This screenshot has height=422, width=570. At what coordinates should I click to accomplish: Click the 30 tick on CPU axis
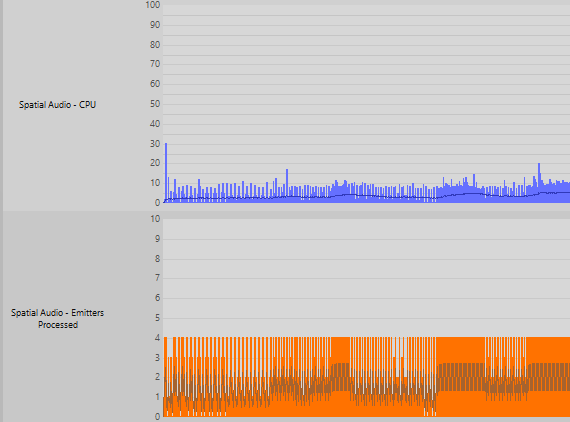(x=155, y=144)
